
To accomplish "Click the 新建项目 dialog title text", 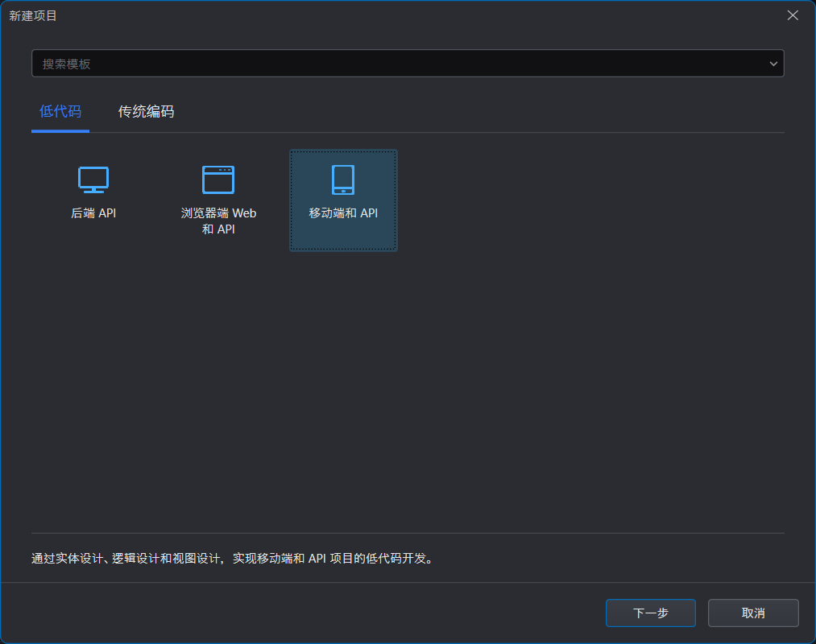I will coord(33,15).
